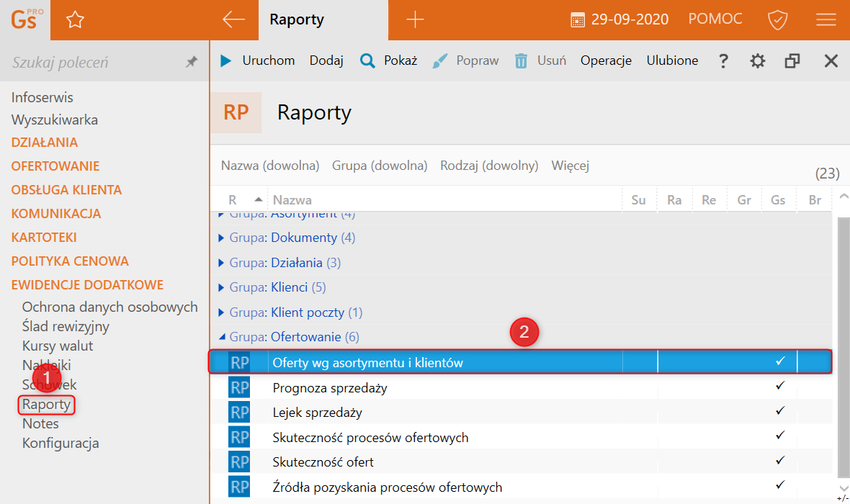850x504 pixels.
Task: Open settings with the gear icon
Action: [757, 61]
